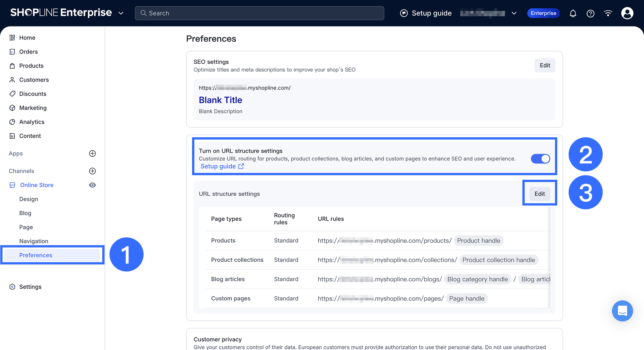Click the notification bell icon
644x350 pixels.
[573, 14]
